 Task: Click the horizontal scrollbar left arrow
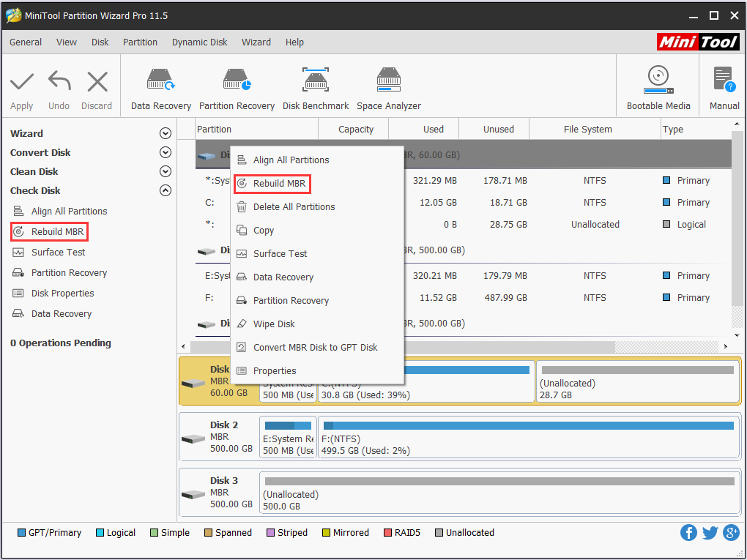pos(183,346)
